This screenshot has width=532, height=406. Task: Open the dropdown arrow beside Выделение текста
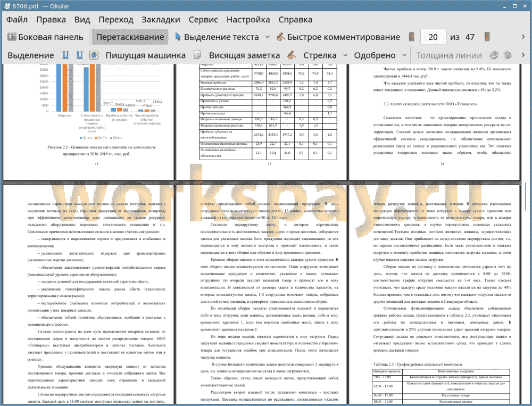pos(268,37)
